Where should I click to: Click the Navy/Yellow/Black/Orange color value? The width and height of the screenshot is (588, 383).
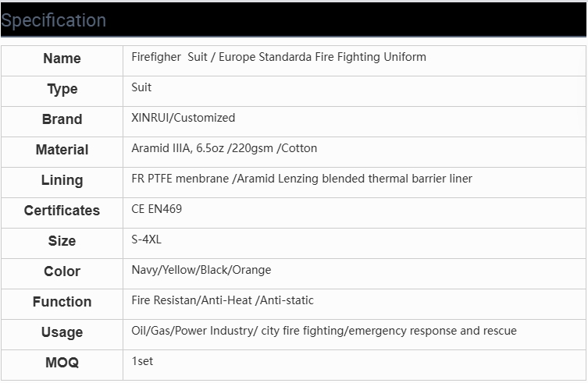click(x=201, y=270)
